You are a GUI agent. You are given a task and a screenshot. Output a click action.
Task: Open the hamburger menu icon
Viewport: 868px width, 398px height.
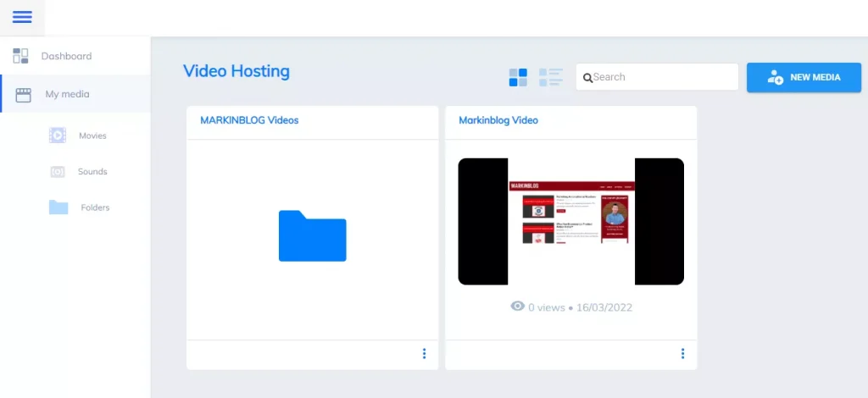(22, 17)
